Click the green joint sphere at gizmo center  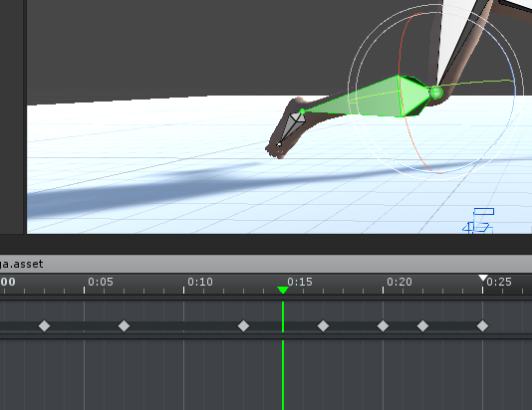pos(436,93)
